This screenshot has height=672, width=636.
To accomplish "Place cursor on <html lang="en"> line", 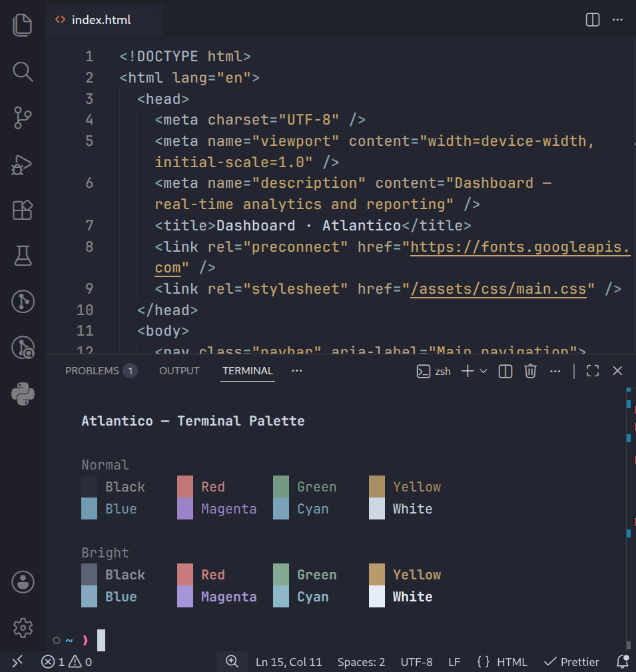I will [189, 77].
